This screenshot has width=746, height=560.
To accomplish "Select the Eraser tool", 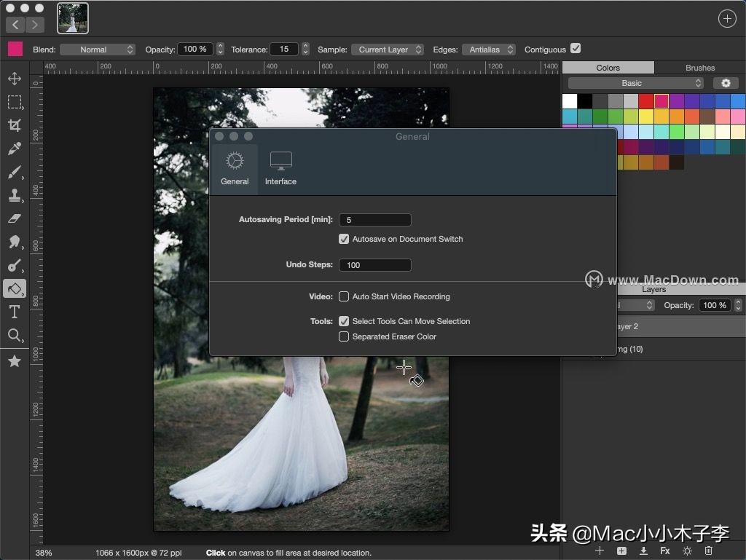I will pyautogui.click(x=15, y=219).
